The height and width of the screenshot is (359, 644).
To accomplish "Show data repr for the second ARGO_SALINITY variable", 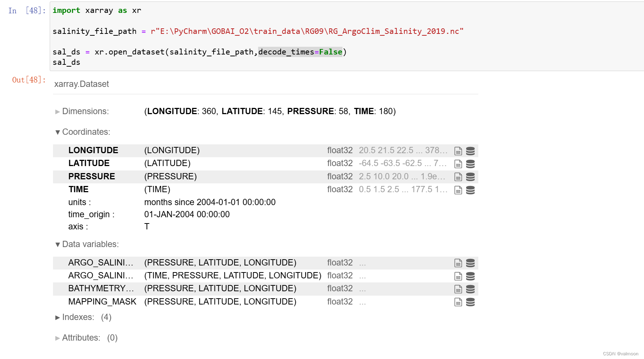I will [471, 275].
